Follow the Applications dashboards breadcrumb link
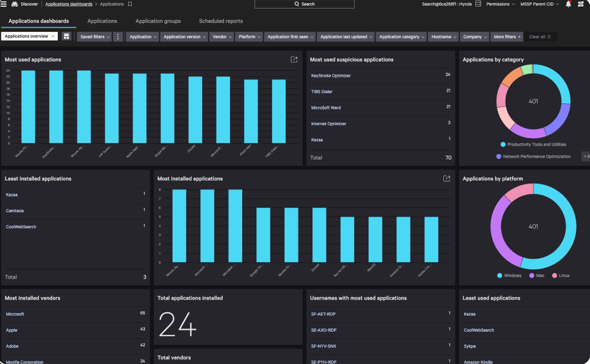This screenshot has width=590, height=364. pos(69,4)
